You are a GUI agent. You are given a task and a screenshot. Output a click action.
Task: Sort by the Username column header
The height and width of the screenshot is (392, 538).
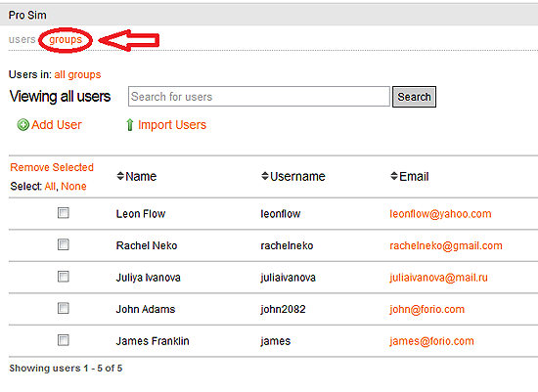tap(297, 176)
